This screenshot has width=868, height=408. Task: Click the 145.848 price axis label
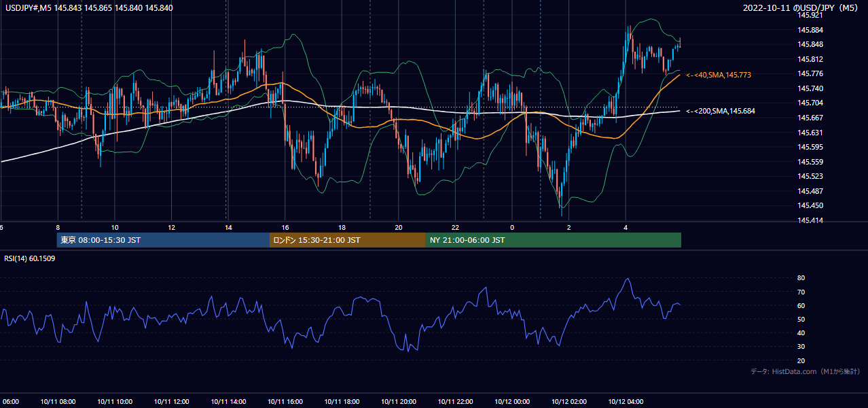[x=810, y=45]
